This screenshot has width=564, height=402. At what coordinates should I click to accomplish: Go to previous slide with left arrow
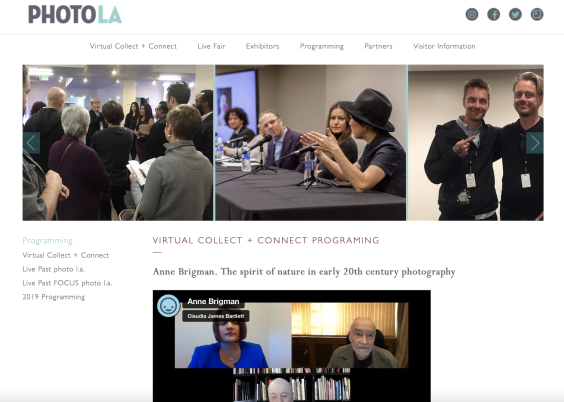(x=31, y=143)
